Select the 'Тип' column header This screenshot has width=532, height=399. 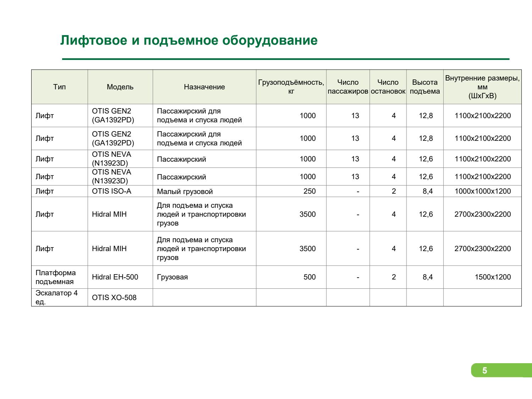(60, 87)
